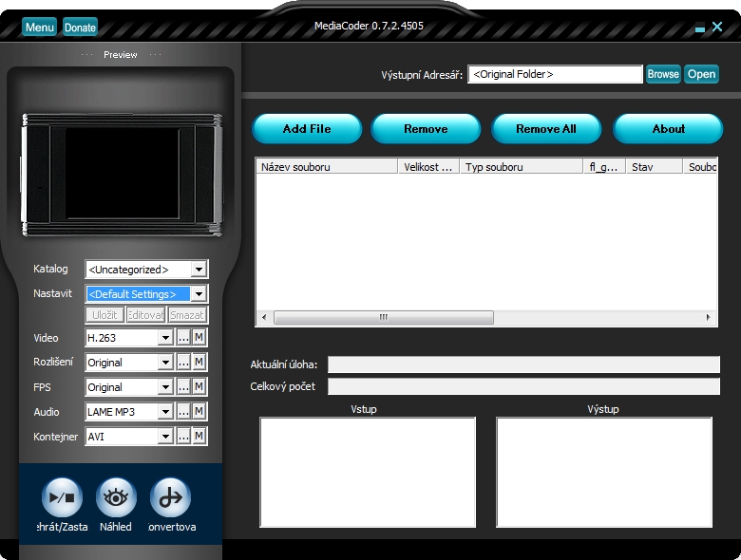
Task: Click the Celkový počet progress bar
Action: click(x=523, y=386)
